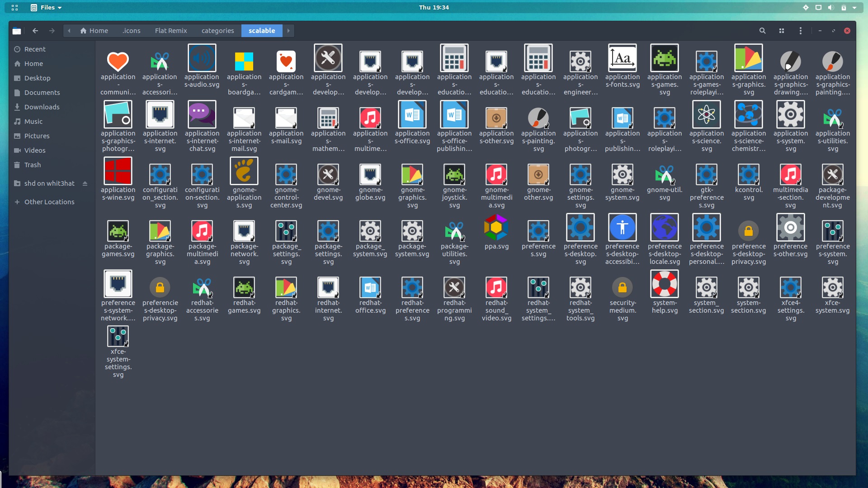Select preferences-desktop-accessibility icon
868x488 pixels.
coord(623,228)
